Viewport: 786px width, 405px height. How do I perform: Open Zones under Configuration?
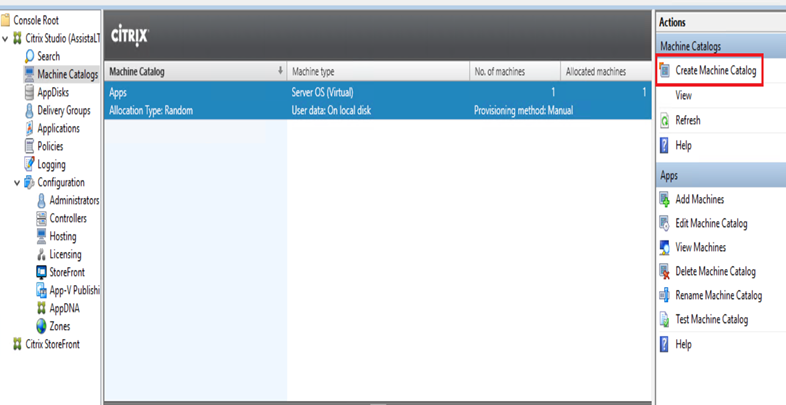[x=60, y=326]
